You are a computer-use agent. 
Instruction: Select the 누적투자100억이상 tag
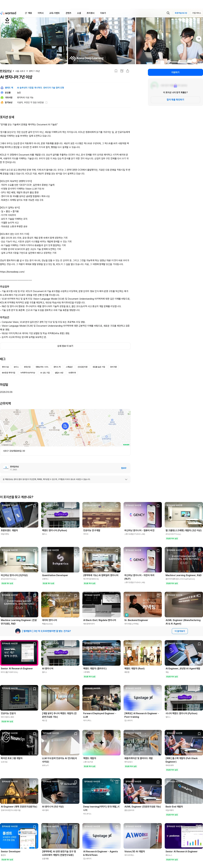click(28, 373)
